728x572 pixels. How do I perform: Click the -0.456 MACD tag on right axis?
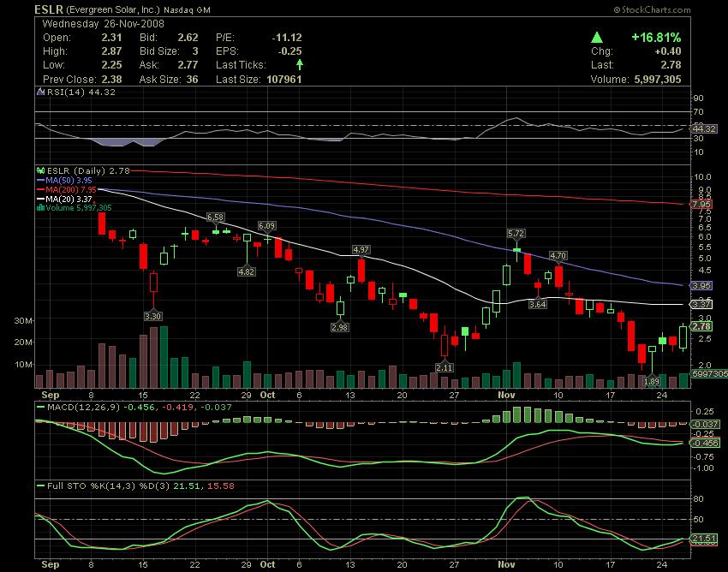click(x=705, y=443)
